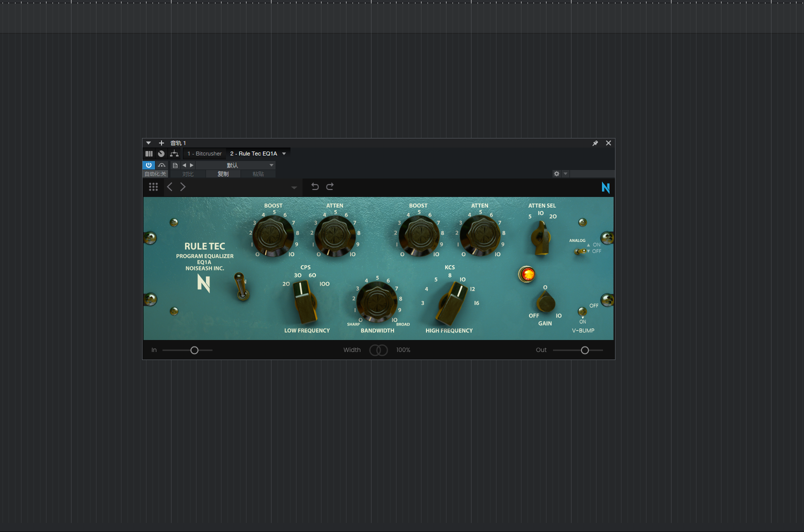
Task: Select the mixer channels icon
Action: coord(149,153)
